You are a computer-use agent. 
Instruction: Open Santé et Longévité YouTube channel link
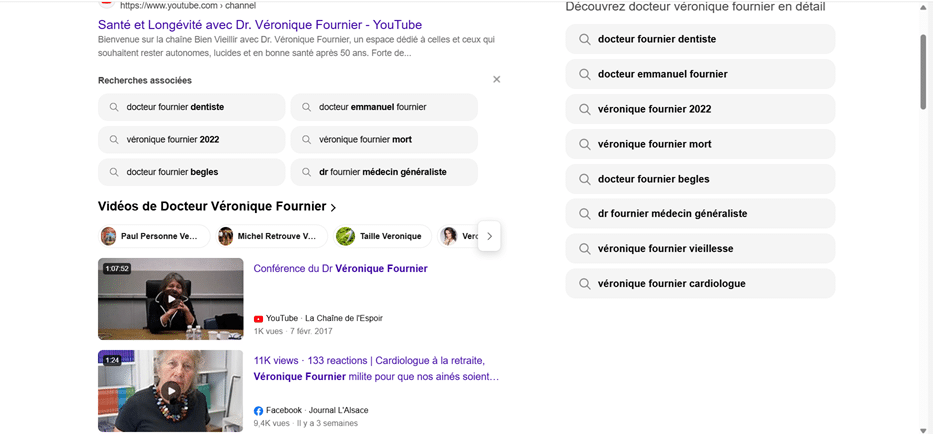point(260,24)
